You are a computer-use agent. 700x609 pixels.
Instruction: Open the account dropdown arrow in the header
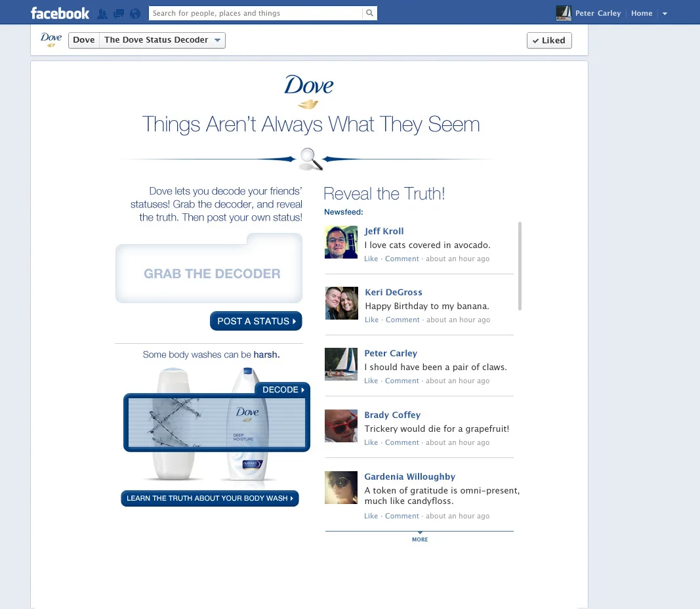[665, 13]
